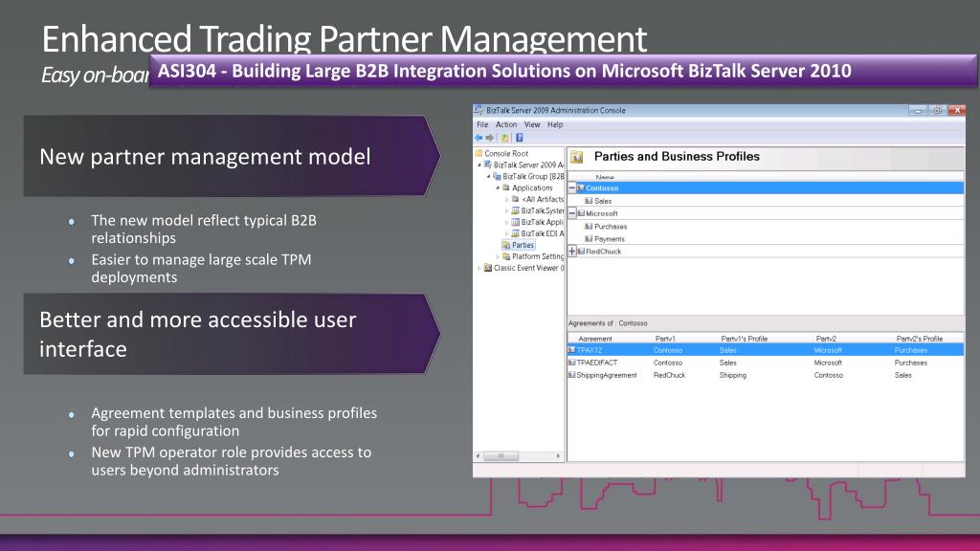Restore down the Administration Console window
980x551 pixels.
pos(937,110)
